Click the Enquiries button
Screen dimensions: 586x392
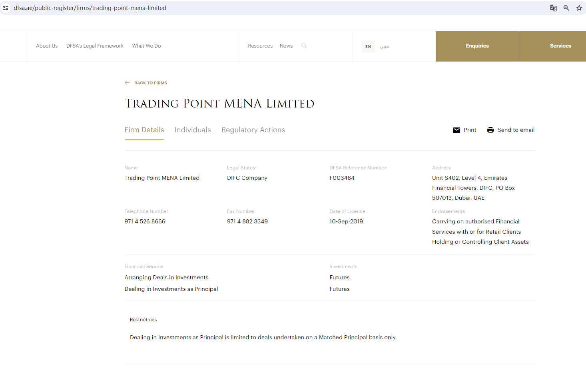coord(477,46)
